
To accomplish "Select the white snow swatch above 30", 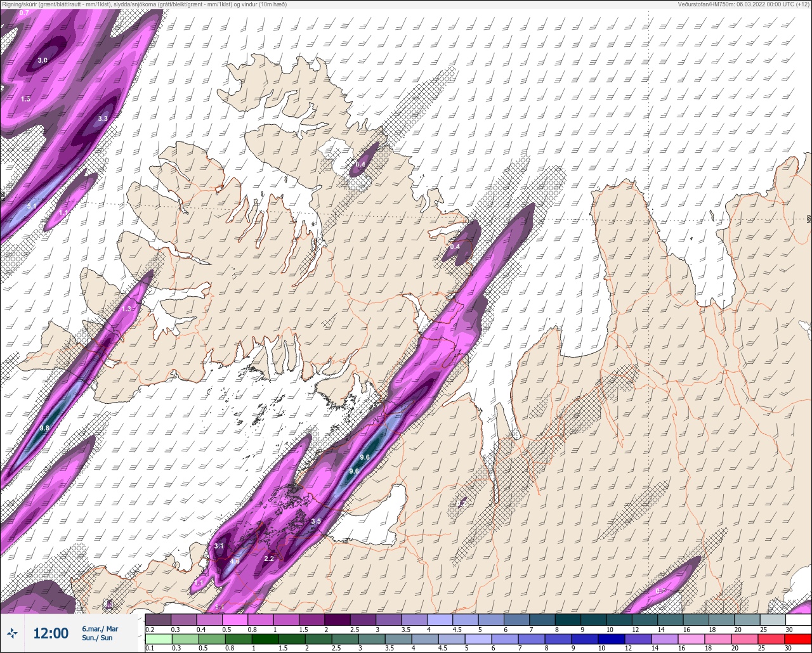I will point(798,619).
